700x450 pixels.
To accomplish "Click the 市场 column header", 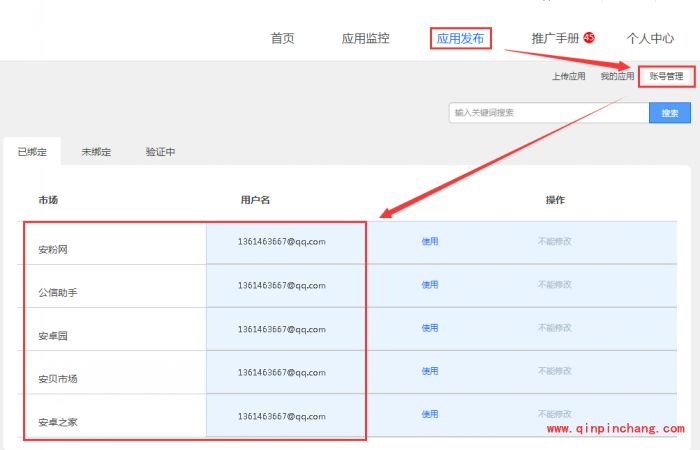I will point(48,200).
